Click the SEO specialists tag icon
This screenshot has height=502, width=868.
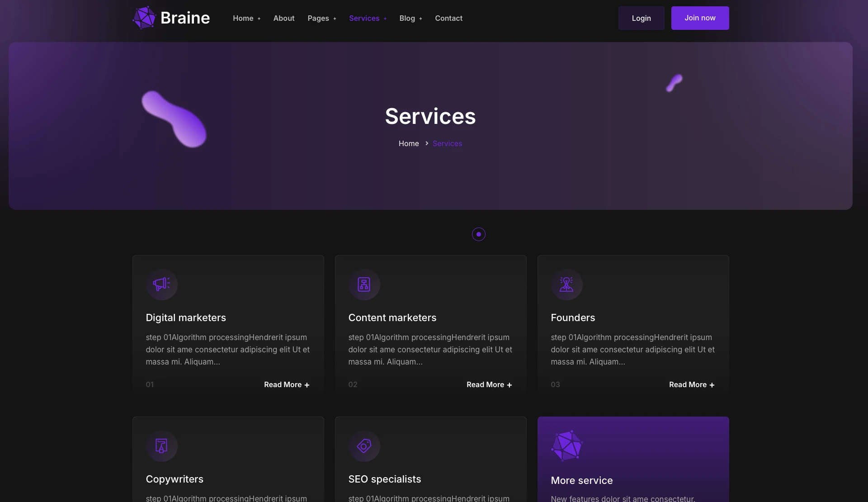[364, 446]
